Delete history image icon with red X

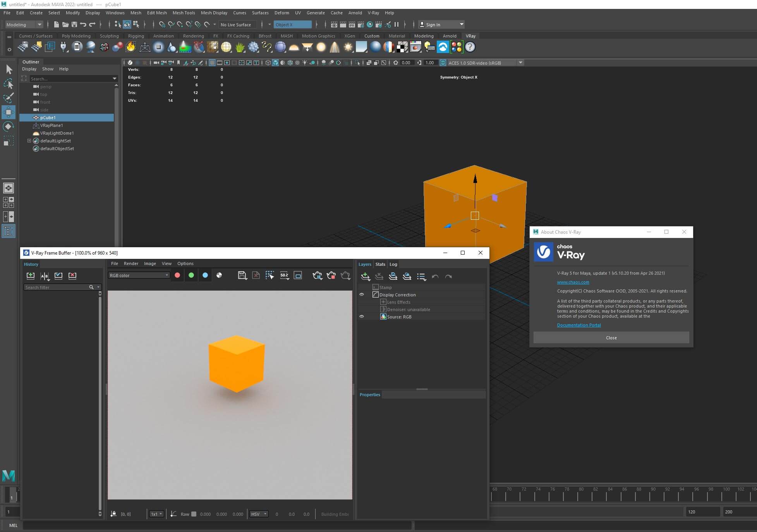pos(72,276)
